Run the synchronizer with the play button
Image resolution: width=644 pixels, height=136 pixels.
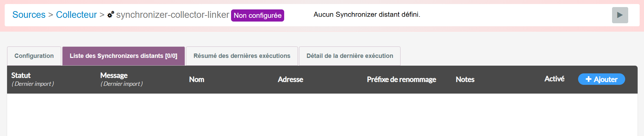620,15
